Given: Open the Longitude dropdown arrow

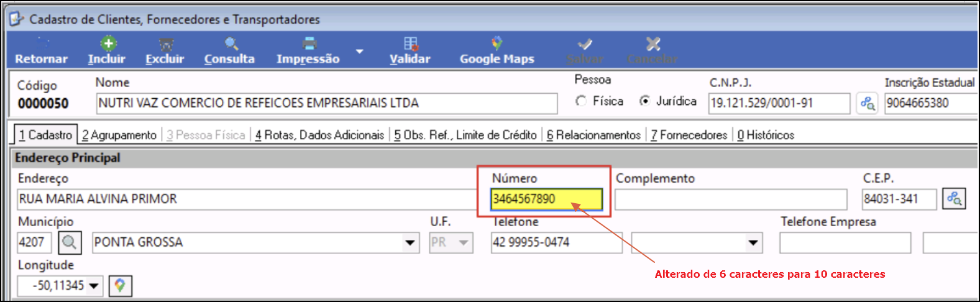Looking at the screenshot, I should tap(94, 286).
